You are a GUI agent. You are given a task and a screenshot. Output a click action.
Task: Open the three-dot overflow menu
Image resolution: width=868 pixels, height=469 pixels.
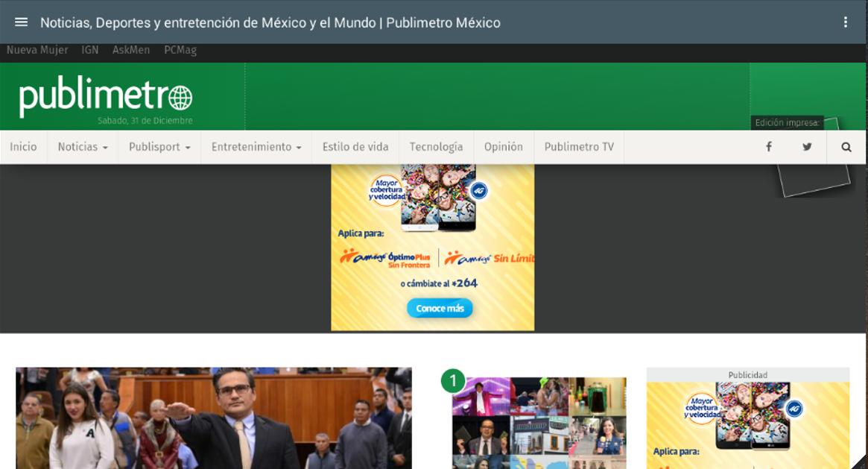846,22
